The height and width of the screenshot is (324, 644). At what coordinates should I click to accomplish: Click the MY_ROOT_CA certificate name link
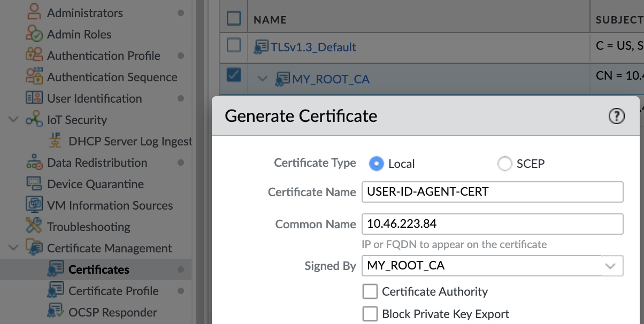coord(331,79)
